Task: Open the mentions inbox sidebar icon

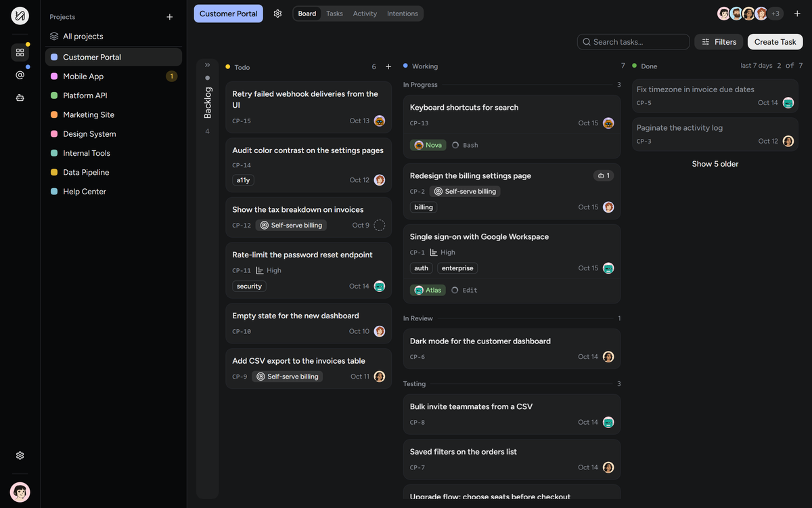Action: [20, 75]
